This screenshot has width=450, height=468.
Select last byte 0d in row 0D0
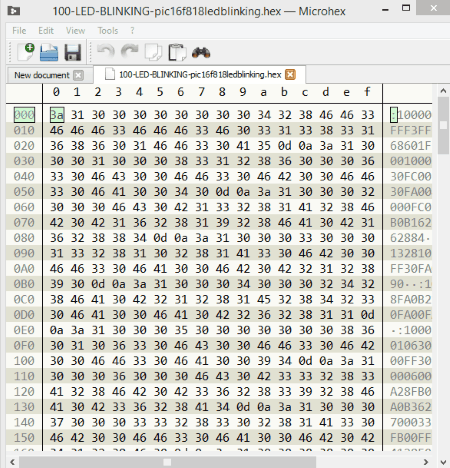coord(368,315)
